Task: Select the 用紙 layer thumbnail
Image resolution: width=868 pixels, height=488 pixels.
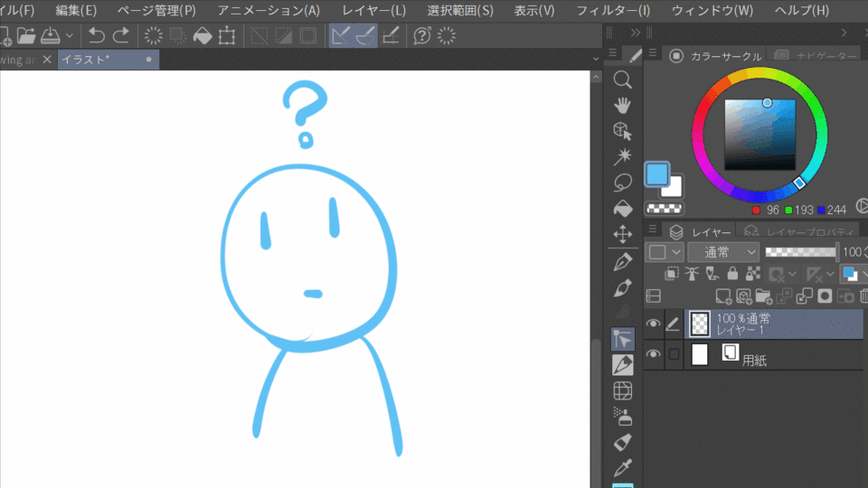Action: point(699,354)
